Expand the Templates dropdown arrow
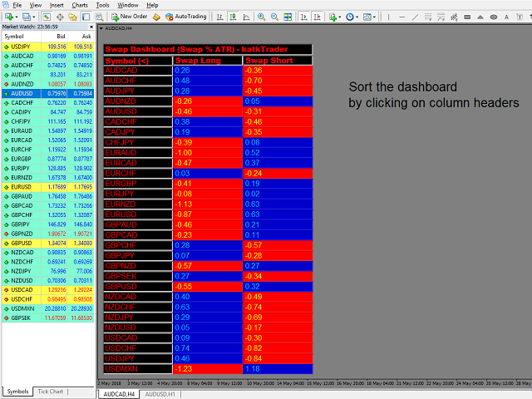Image resolution: width=532 pixels, height=399 pixels. click(x=374, y=17)
